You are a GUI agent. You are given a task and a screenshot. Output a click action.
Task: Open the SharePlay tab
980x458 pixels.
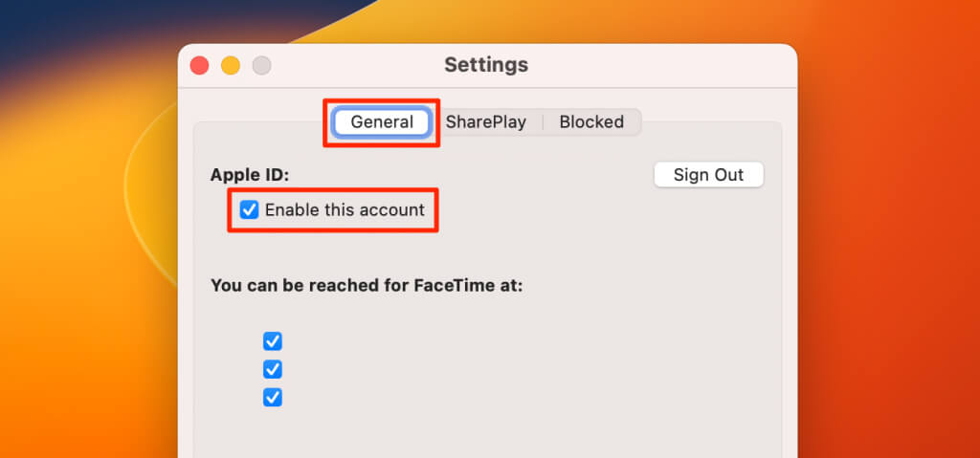(485, 121)
